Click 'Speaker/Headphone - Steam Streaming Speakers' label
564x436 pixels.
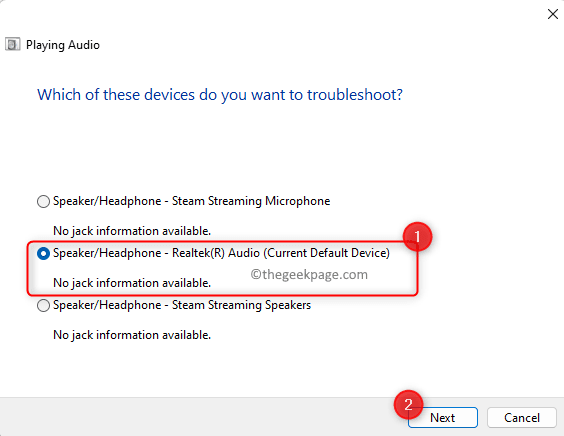[182, 305]
